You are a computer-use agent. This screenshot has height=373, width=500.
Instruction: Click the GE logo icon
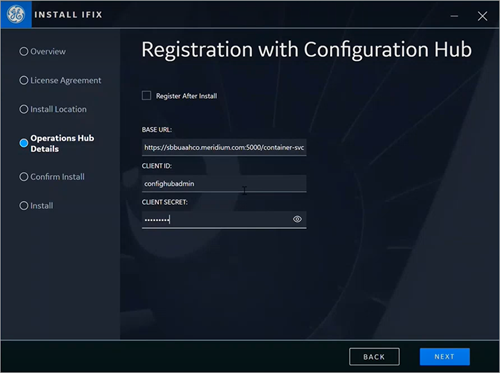pyautogui.click(x=16, y=15)
